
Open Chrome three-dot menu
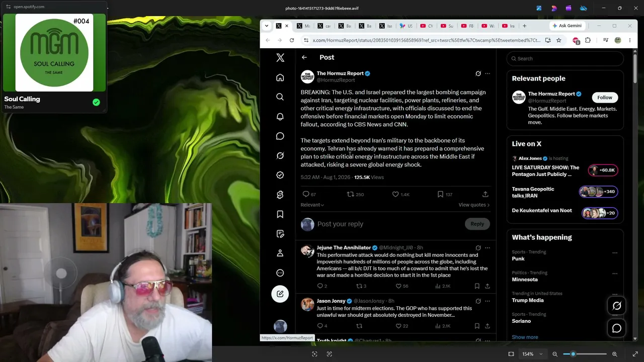pyautogui.click(x=629, y=40)
